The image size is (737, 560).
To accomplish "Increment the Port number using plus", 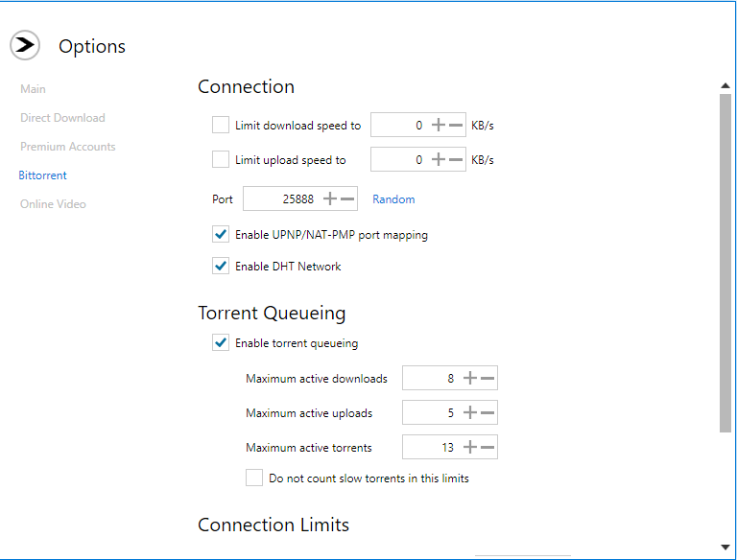I will 330,198.
